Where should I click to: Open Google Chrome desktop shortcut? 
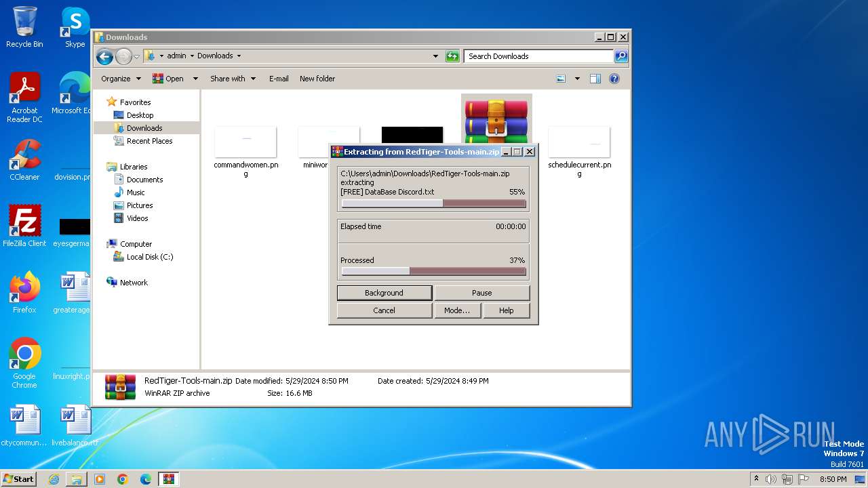pyautogui.click(x=24, y=363)
